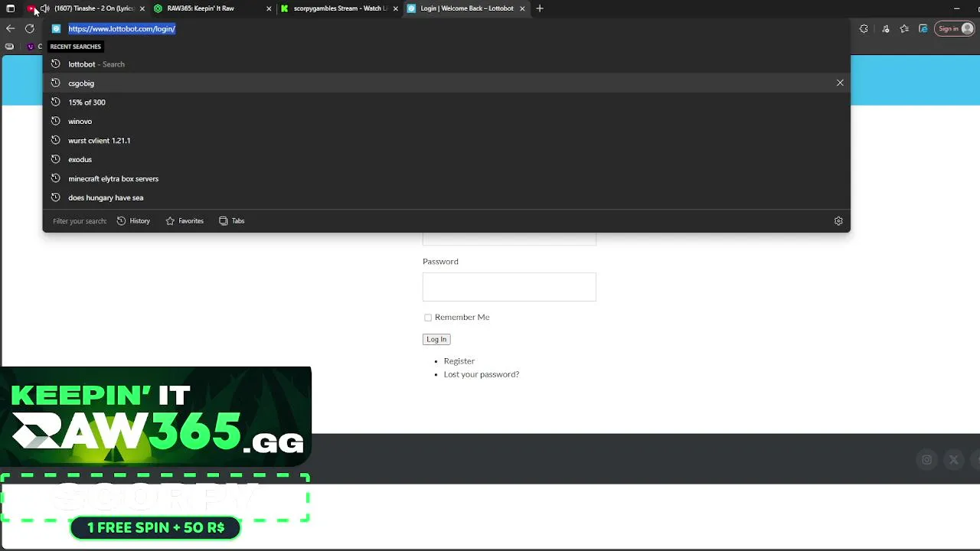Pick 'does hungary have sea' suggestion
The image size is (980, 551).
pyautogui.click(x=446, y=197)
